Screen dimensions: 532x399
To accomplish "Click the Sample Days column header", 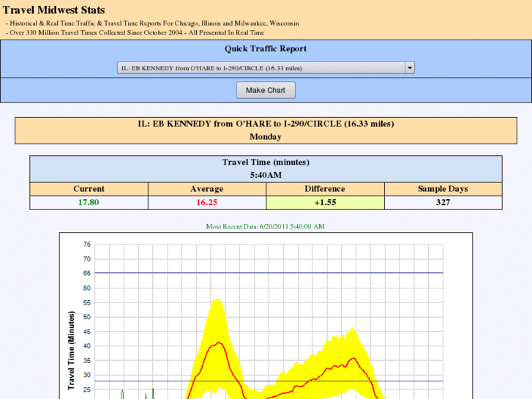I will pyautogui.click(x=443, y=189).
